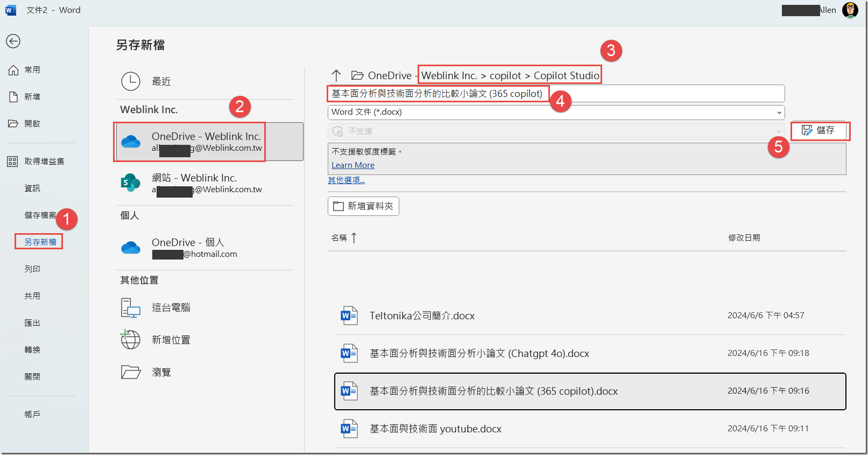The image size is (868, 455).
Task: Click the 儲存 (Save) button
Action: click(x=818, y=130)
